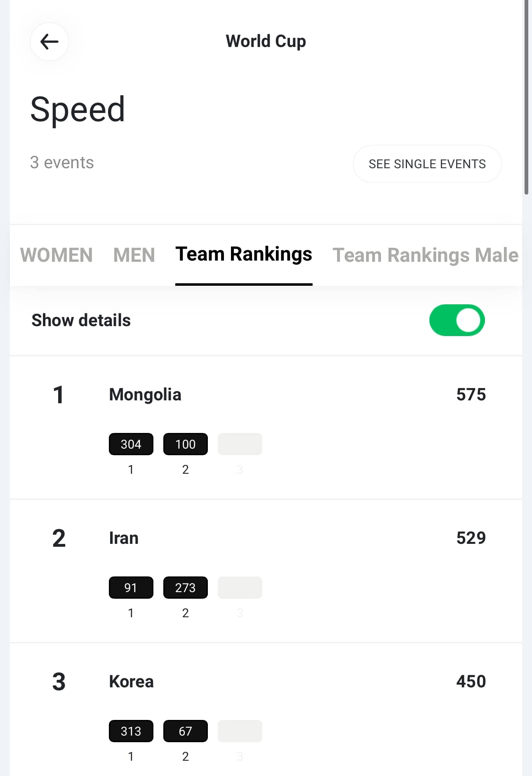The width and height of the screenshot is (532, 776).
Task: Turn off the Show details toggle
Action: click(x=457, y=320)
